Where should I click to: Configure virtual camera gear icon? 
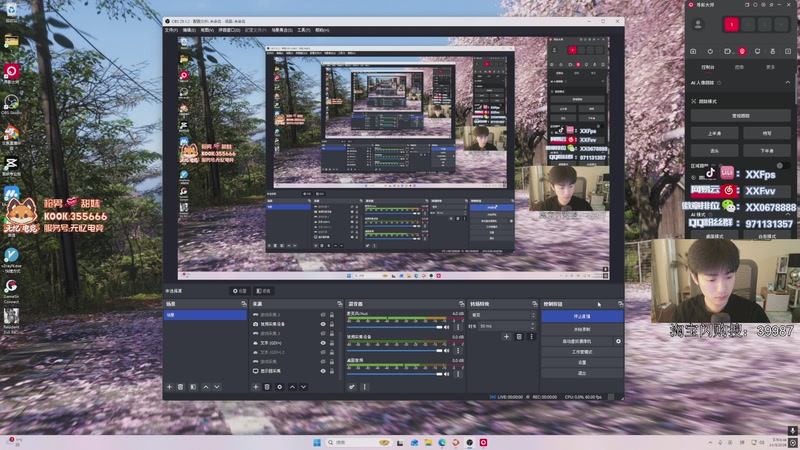[x=618, y=341]
